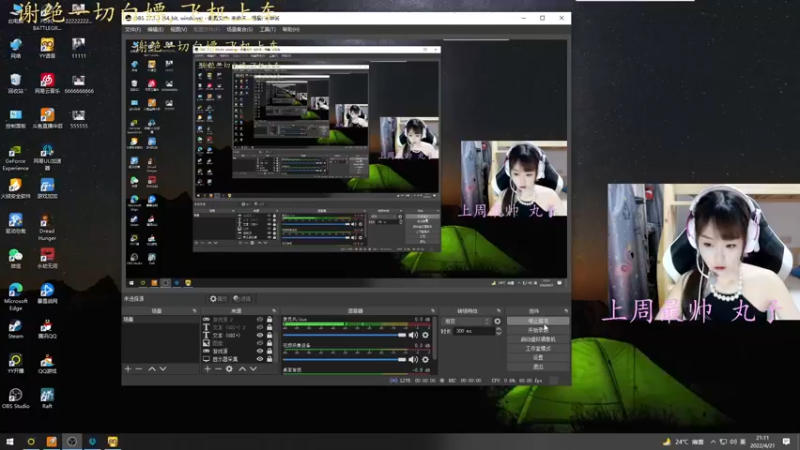Viewport: 800px width, 450px height.
Task: Toggle the lock on the 显示器采集 source
Action: tap(269, 359)
